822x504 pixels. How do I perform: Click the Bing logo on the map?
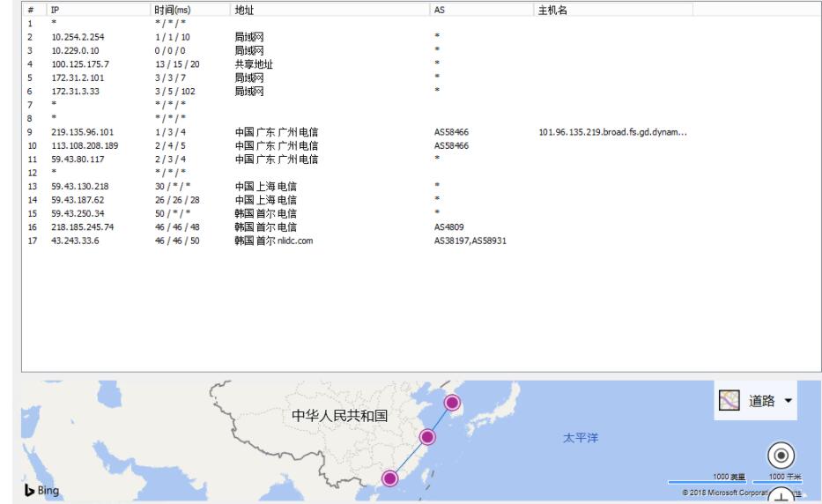(41, 491)
